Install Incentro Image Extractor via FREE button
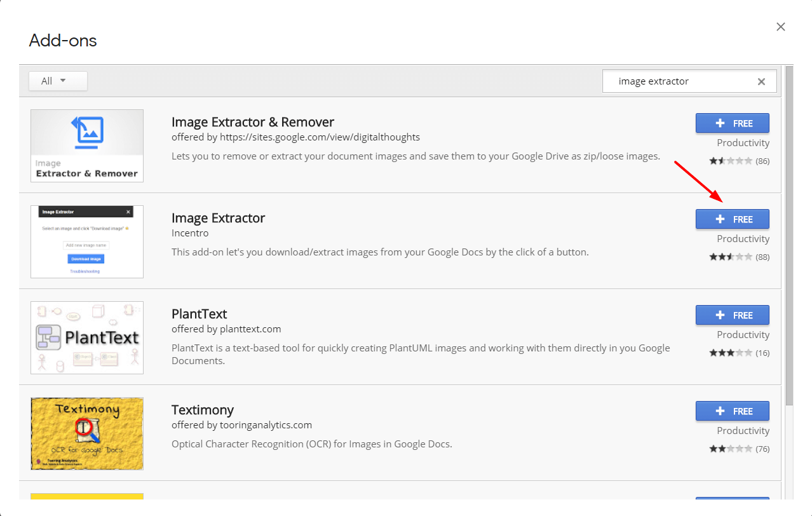The height and width of the screenshot is (516, 812). [x=732, y=219]
